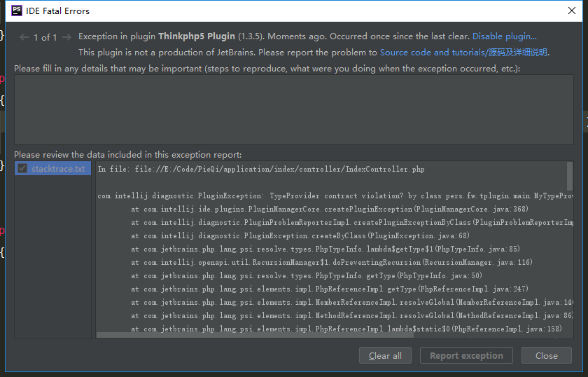588x377 pixels.
Task: Click the vertical scrollbar of stacktrace pane
Action: [x=570, y=176]
